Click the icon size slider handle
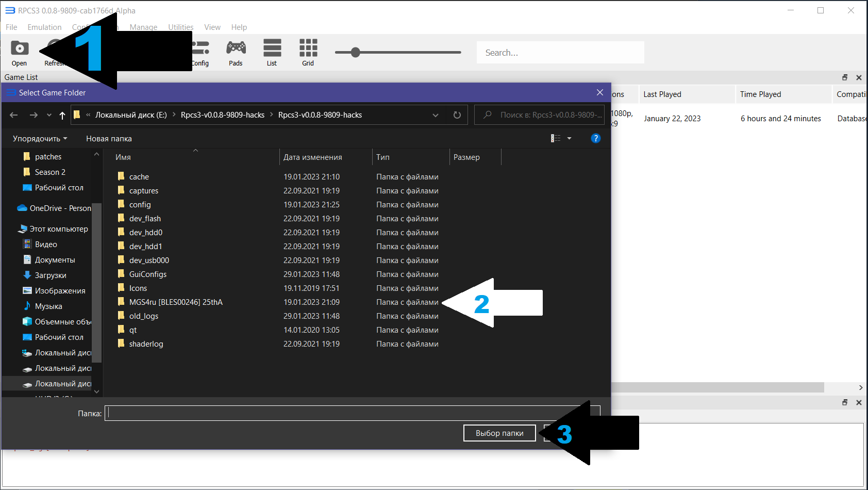This screenshot has height=490, width=868. [x=356, y=53]
